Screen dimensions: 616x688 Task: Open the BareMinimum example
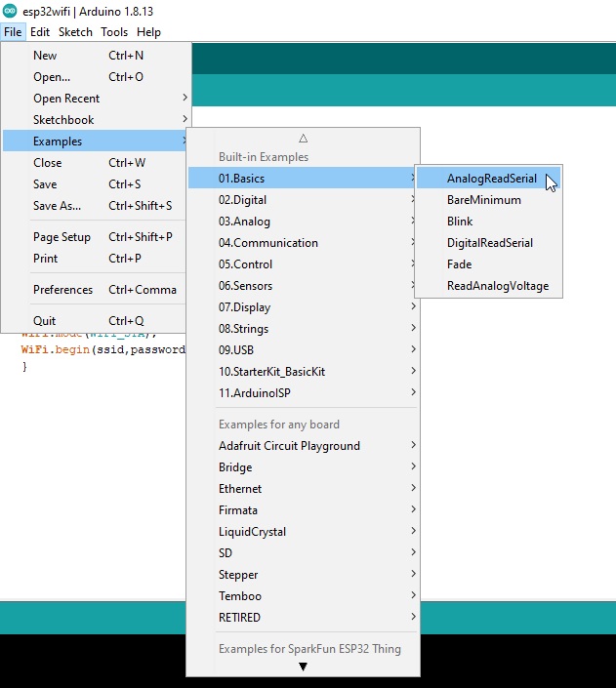pos(489,200)
